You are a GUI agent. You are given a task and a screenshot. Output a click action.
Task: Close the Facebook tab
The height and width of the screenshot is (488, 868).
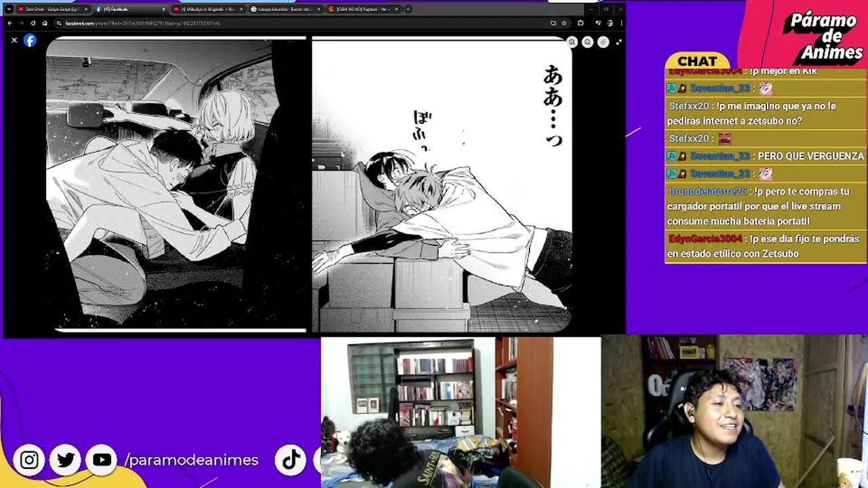[163, 9]
